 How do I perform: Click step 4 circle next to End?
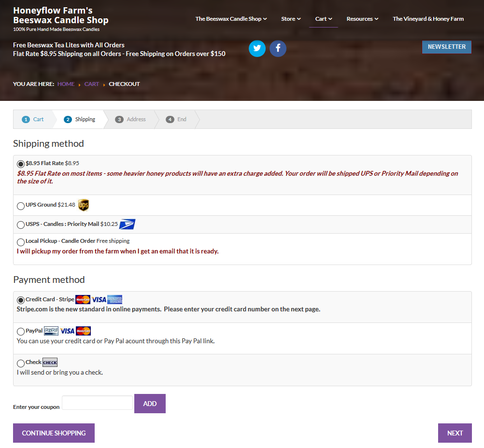click(170, 119)
